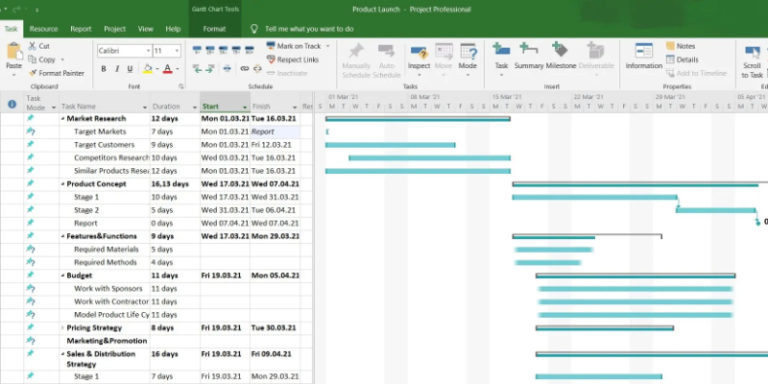Click the indent task green arrow
The width and height of the screenshot is (768, 384).
(210, 69)
